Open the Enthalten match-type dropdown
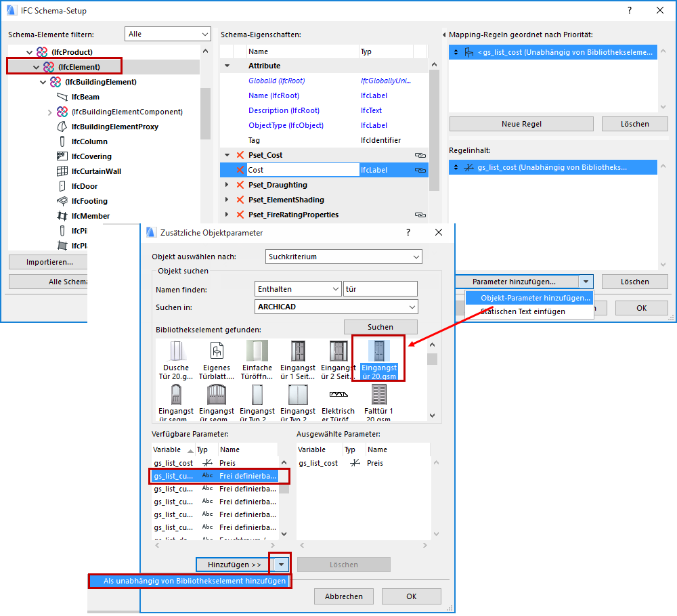 (298, 289)
